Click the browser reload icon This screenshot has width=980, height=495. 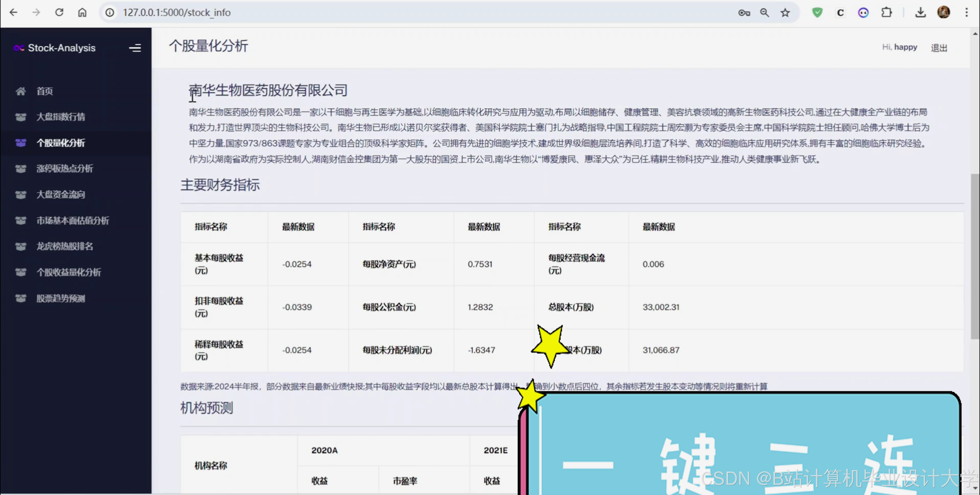point(59,13)
